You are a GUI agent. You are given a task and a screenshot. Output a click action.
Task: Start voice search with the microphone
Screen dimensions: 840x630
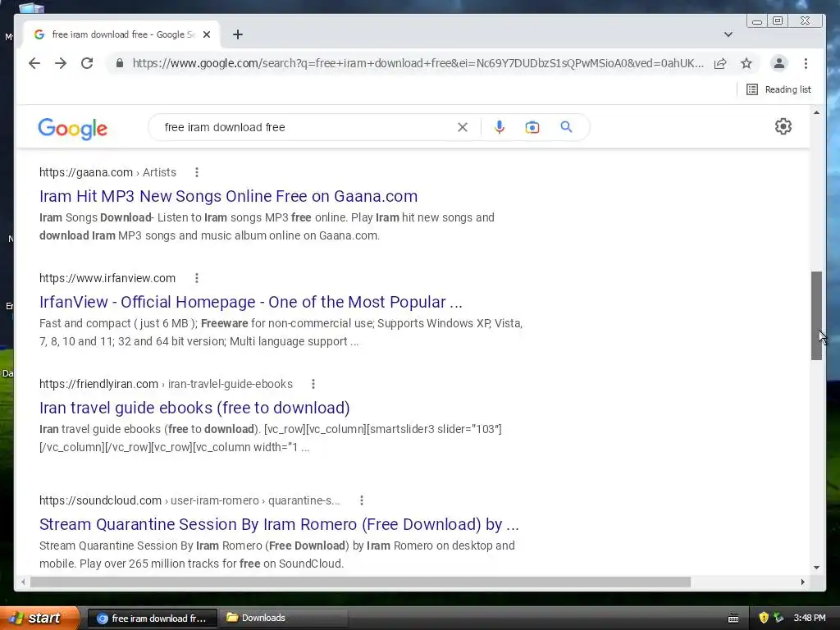[500, 127]
